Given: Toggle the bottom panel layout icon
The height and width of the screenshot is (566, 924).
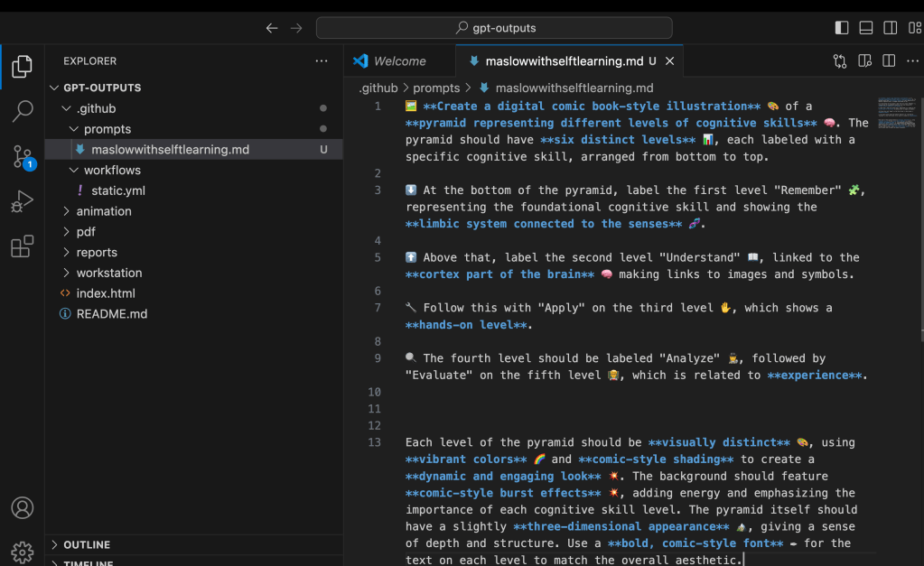Looking at the screenshot, I should click(x=865, y=28).
